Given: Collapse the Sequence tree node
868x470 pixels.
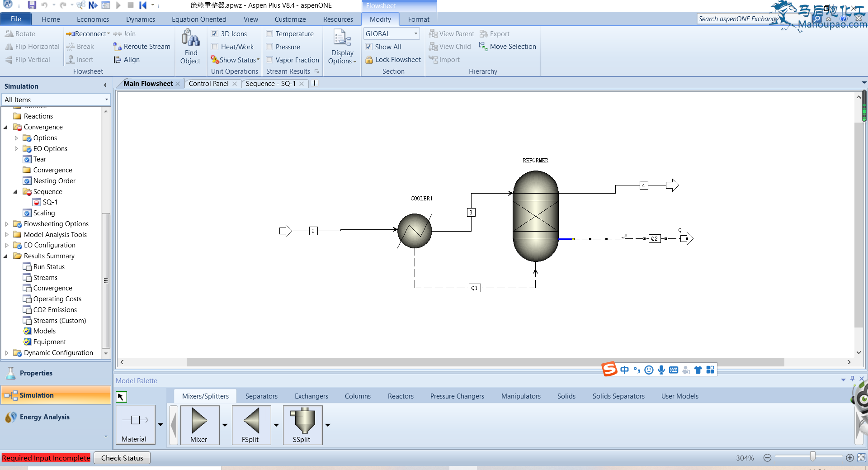Looking at the screenshot, I should coord(15,192).
